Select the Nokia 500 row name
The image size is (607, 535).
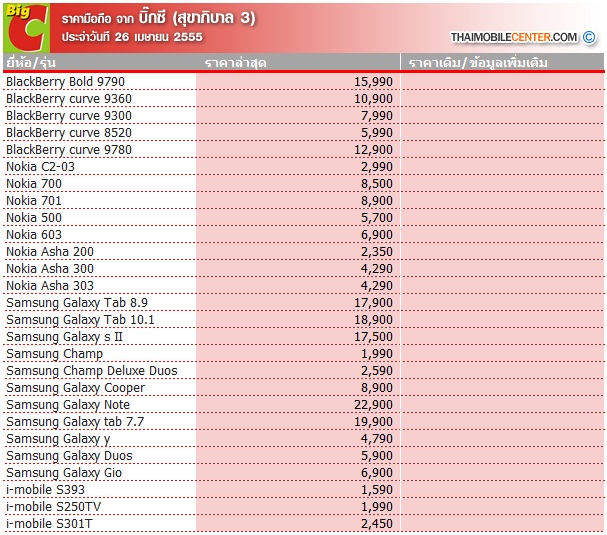point(34,218)
